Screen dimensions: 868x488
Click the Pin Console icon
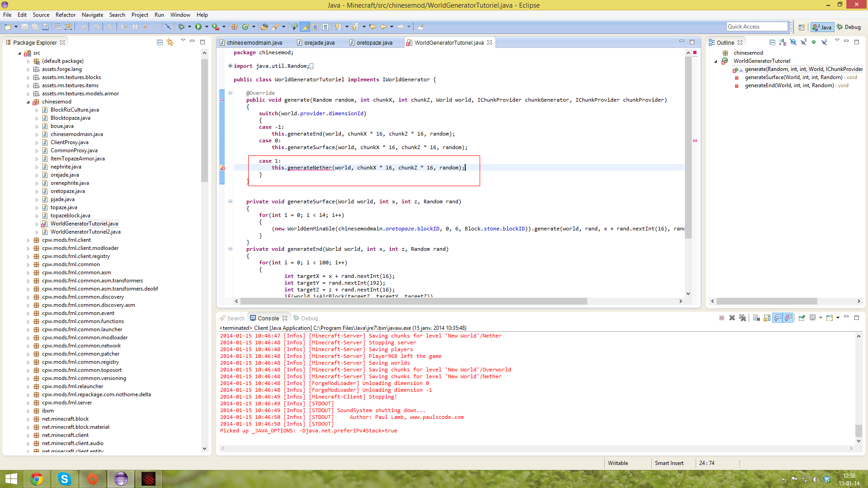click(802, 318)
